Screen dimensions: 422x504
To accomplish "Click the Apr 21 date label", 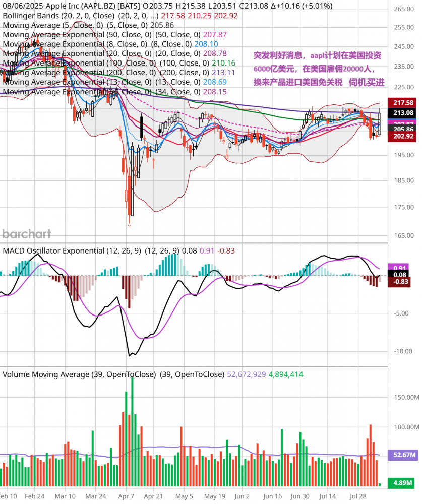I will coord(153,496).
